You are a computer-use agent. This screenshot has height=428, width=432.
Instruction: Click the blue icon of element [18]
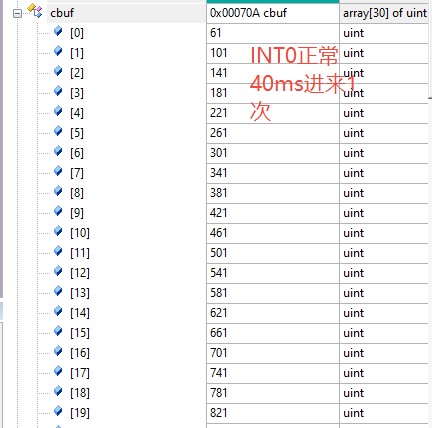(x=58, y=391)
